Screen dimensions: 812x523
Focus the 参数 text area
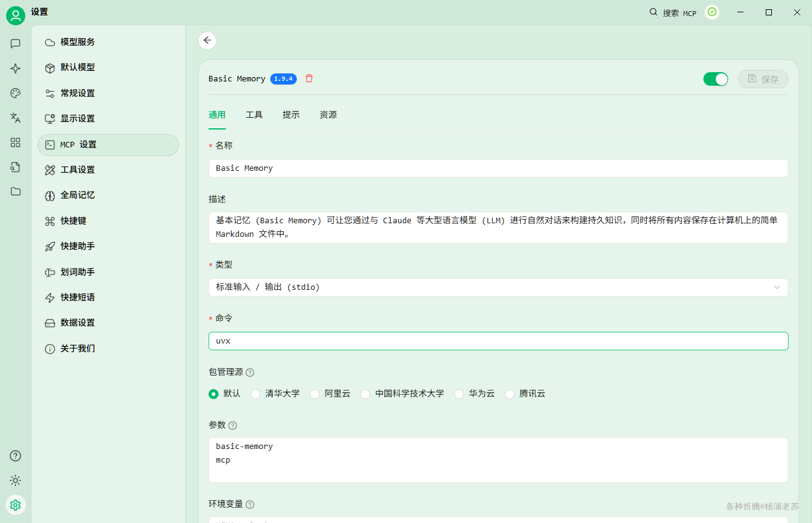[499, 460]
